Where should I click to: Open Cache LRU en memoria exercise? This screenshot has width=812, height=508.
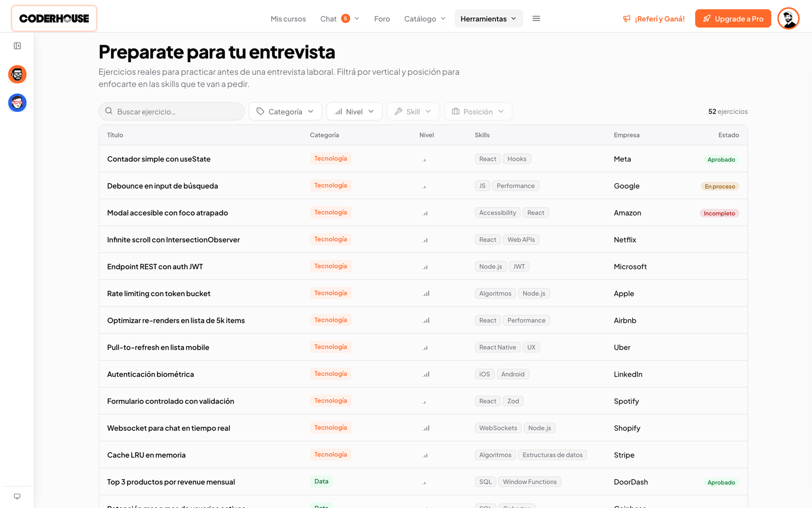(x=146, y=455)
